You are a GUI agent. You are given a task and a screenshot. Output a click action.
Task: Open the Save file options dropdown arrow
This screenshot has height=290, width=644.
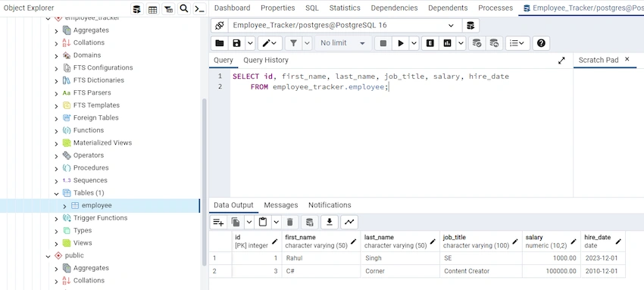250,43
